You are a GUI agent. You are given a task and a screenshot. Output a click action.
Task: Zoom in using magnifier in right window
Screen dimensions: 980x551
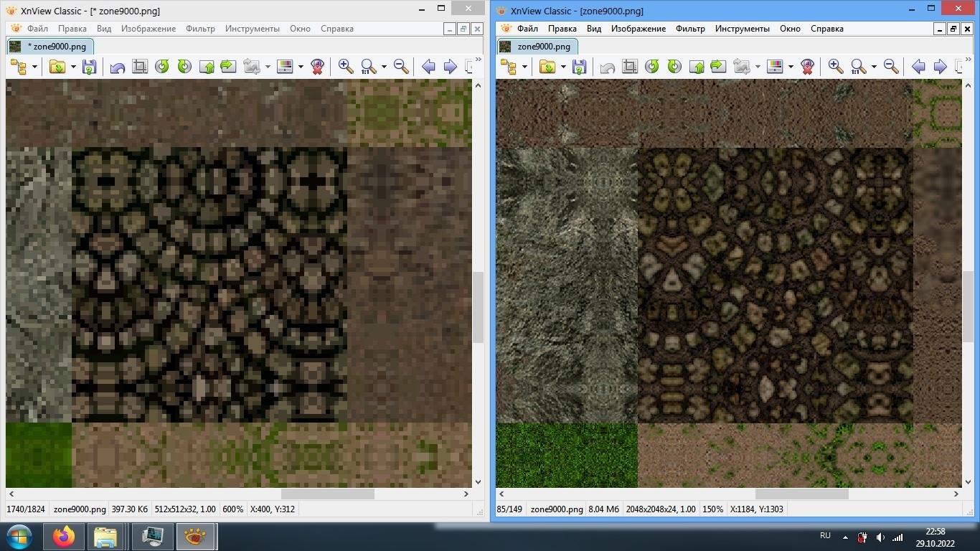(835, 67)
